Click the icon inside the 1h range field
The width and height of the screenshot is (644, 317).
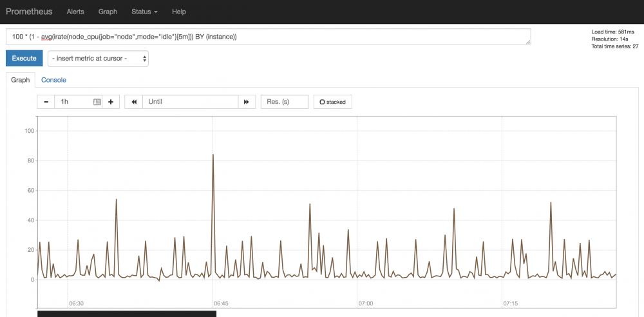pyautogui.click(x=97, y=102)
